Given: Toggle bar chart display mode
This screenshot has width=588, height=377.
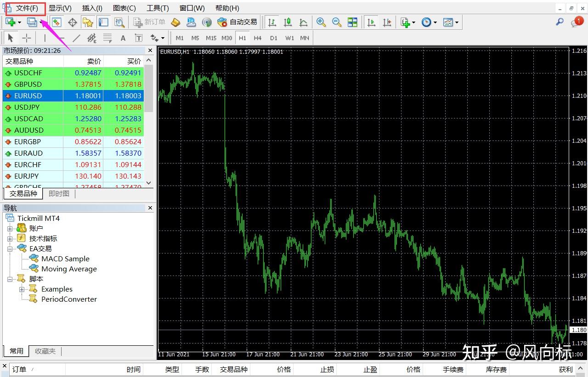Looking at the screenshot, I should pos(272,22).
